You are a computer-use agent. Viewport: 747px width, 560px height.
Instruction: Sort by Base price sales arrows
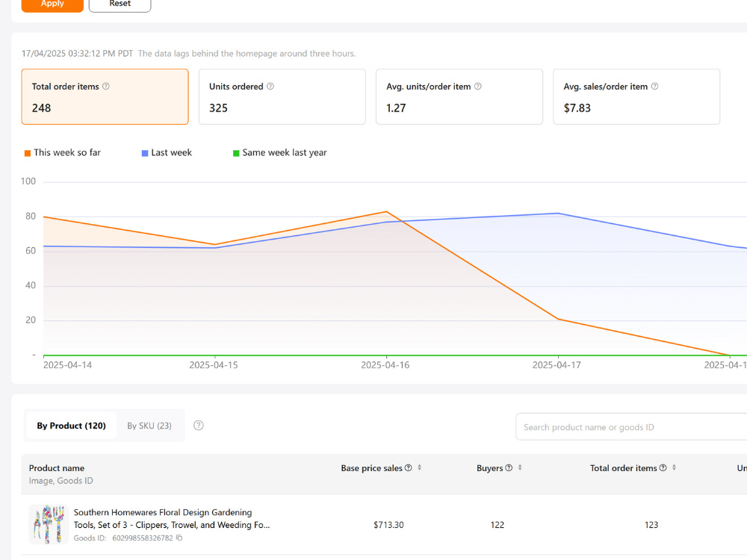419,467
